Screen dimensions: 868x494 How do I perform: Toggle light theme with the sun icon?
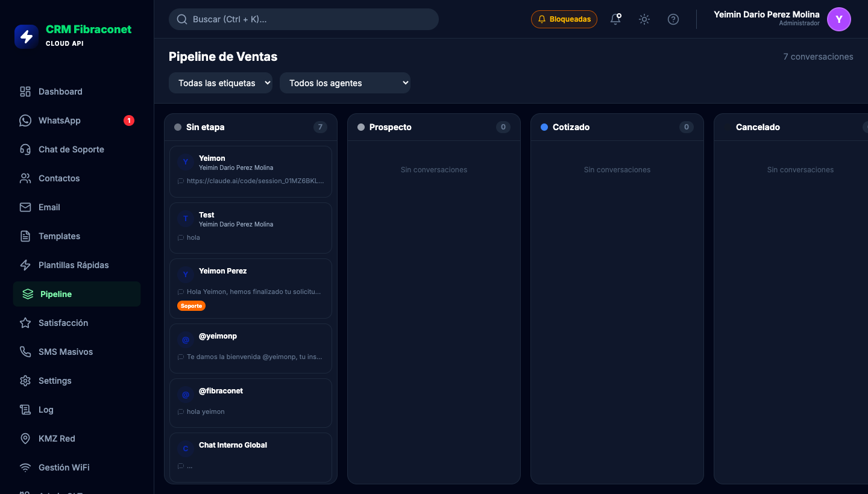click(x=644, y=19)
